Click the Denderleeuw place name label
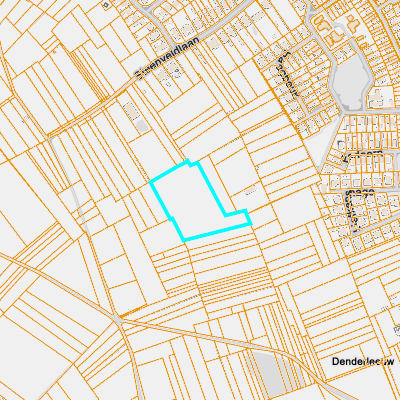Image resolution: width=400 pixels, height=400 pixels. tap(363, 362)
